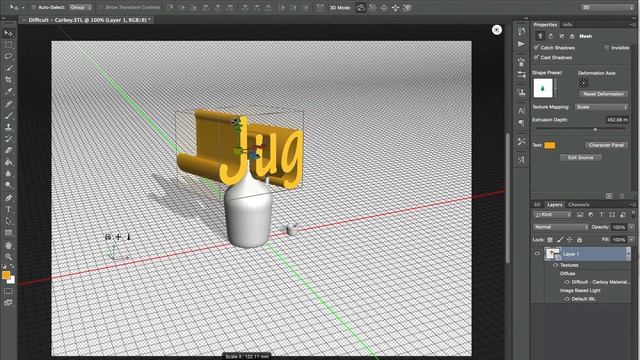The image size is (640, 360).
Task: Open the Coordinates properties icon
Action: click(572, 36)
